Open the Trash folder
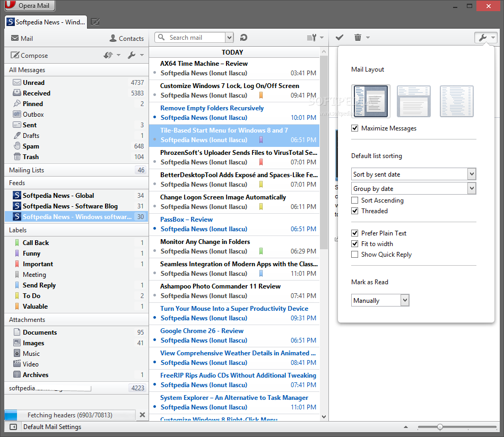Screen dimensions: 504x437 (76, 157)
